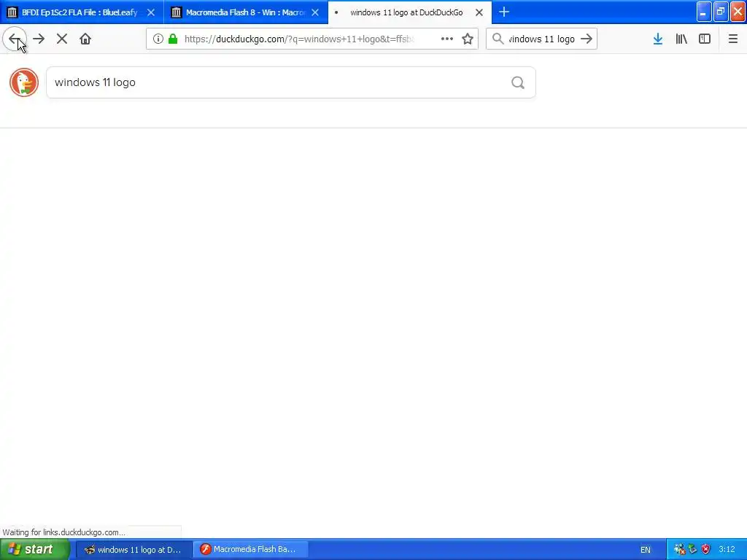Click the address bar URL field
747x560 pixels.
299,39
